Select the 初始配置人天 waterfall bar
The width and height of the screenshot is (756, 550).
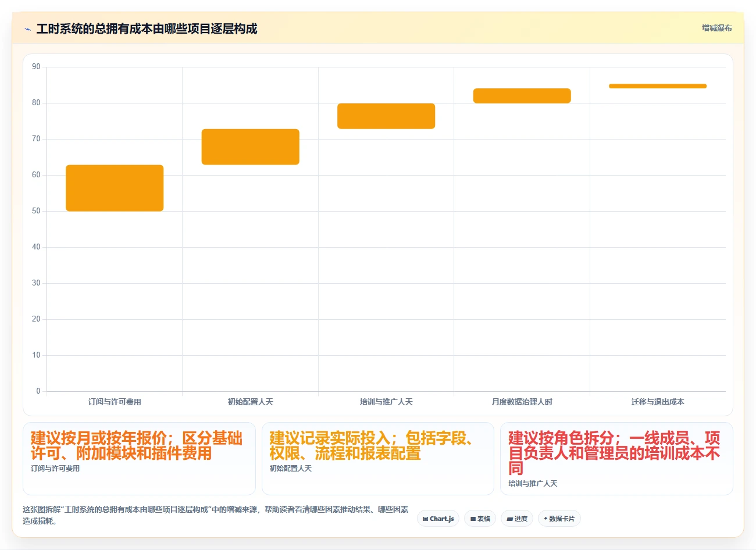pyautogui.click(x=251, y=147)
